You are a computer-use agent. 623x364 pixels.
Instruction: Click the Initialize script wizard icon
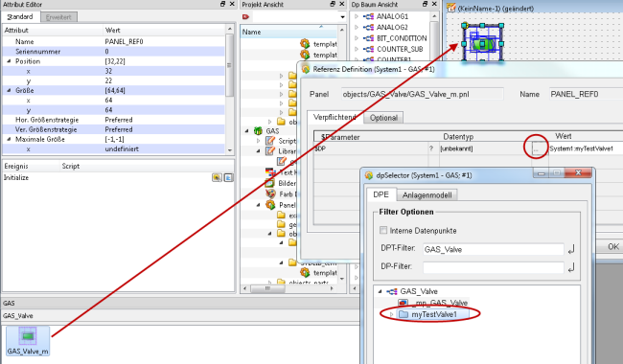tap(217, 177)
